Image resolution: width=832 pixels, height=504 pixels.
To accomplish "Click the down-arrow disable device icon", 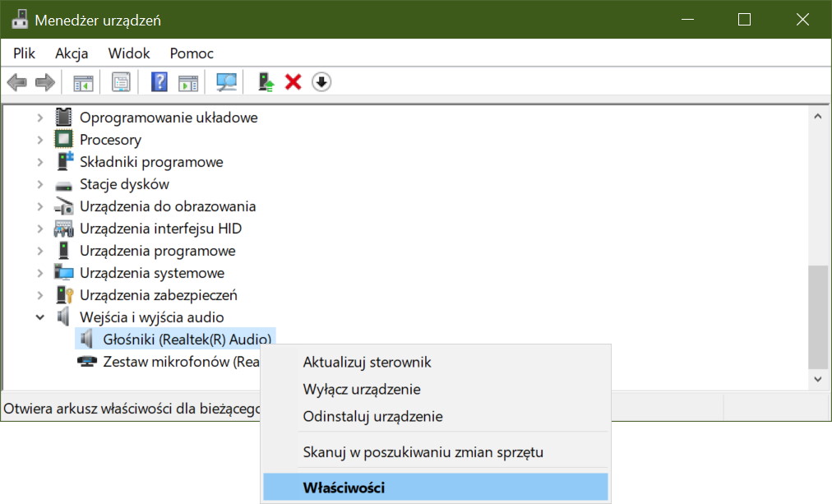I will point(321,82).
